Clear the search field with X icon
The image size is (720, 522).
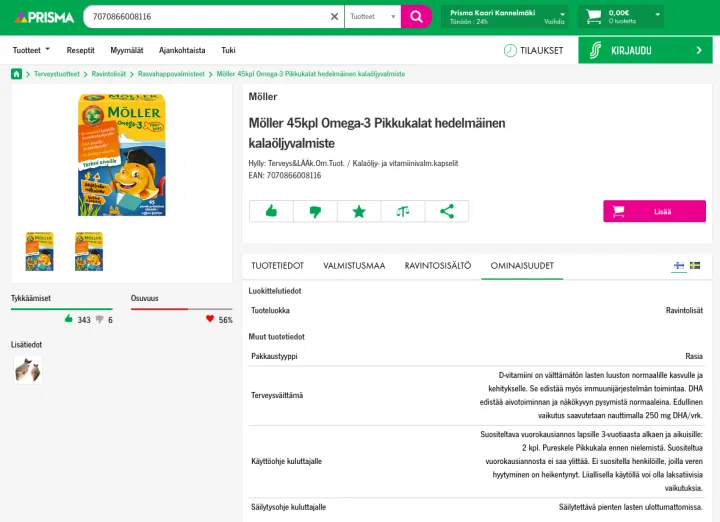point(335,16)
